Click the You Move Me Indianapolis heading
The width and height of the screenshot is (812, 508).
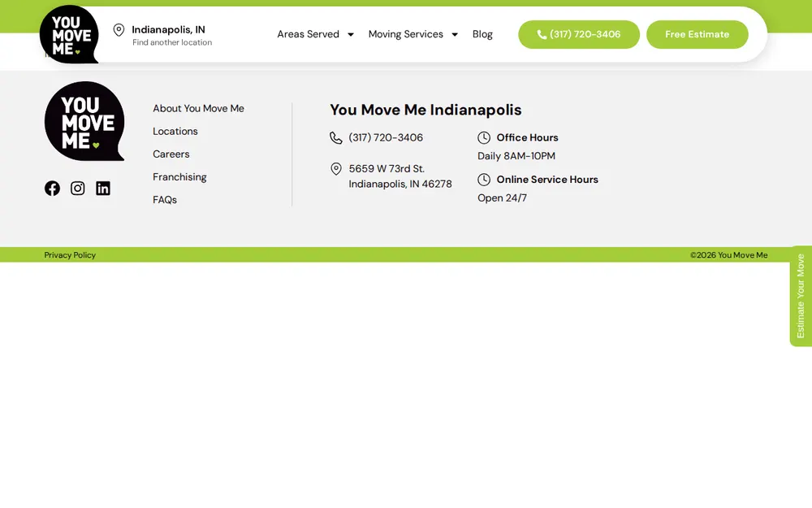click(425, 110)
